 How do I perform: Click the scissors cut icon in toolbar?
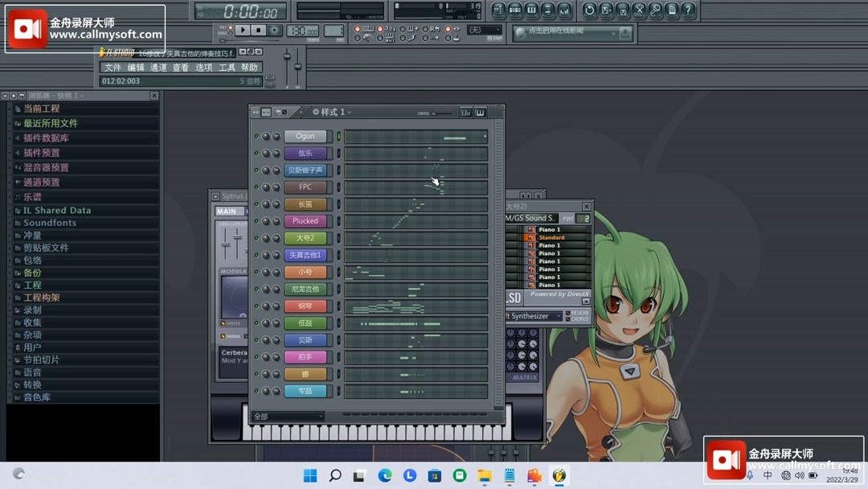coord(640,10)
